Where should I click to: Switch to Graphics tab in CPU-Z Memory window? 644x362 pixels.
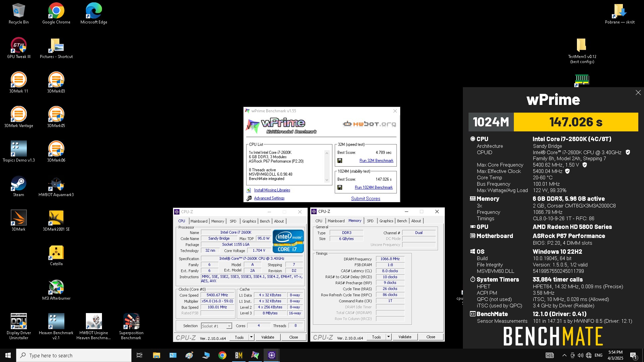pyautogui.click(x=386, y=221)
